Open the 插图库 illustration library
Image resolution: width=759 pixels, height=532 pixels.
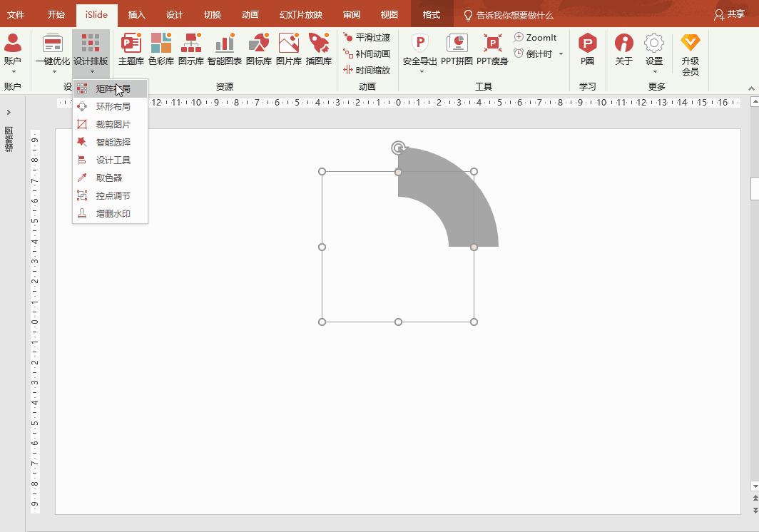pos(319,49)
